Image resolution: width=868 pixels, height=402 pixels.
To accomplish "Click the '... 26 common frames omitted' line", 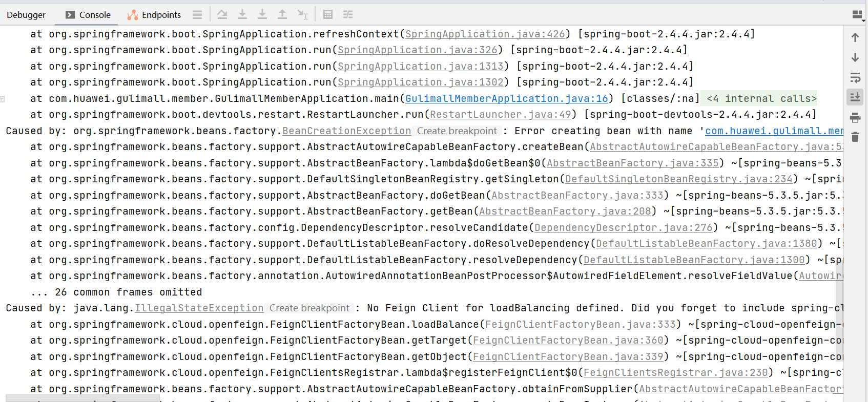I will (x=116, y=292).
